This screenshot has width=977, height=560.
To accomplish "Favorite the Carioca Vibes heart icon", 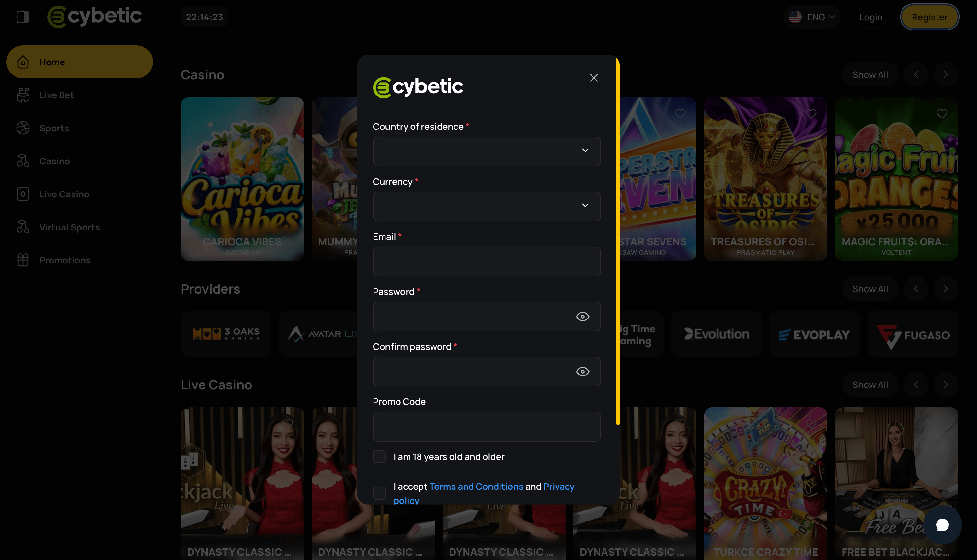I will 288,114.
